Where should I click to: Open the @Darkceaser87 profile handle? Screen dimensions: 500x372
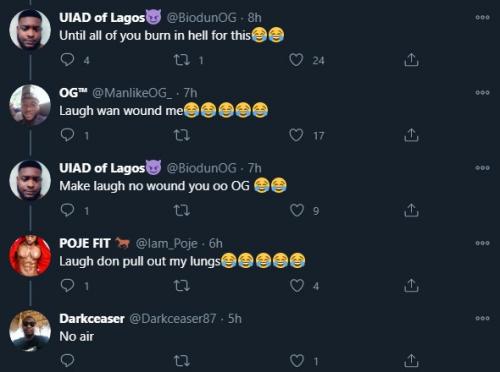172,319
